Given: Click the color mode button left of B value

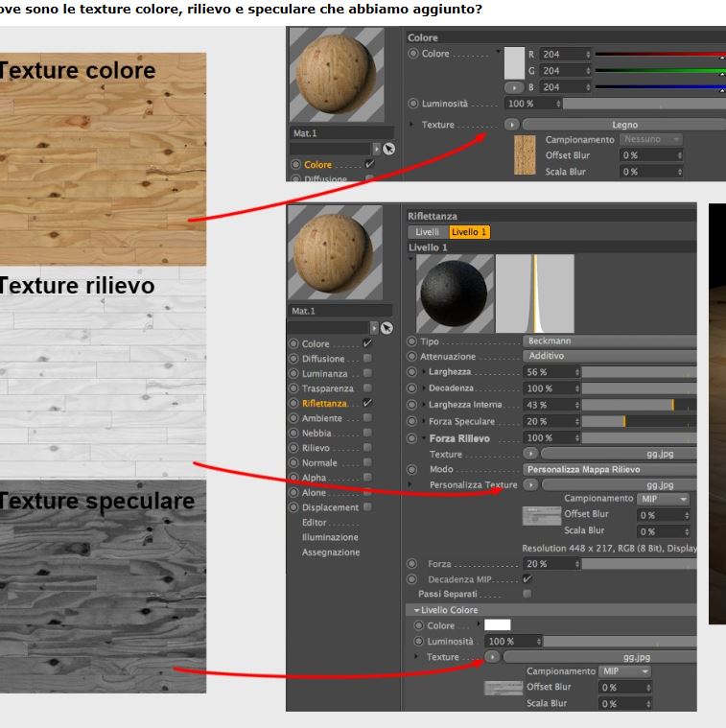Looking at the screenshot, I should [x=514, y=87].
